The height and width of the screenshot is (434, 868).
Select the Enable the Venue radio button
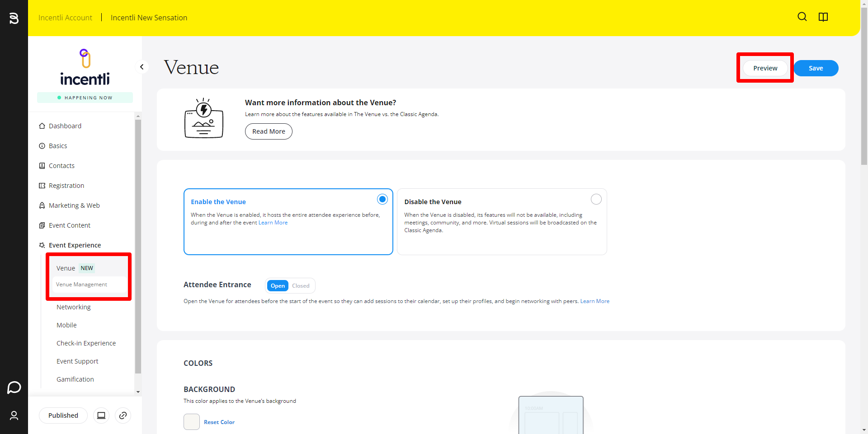click(382, 199)
